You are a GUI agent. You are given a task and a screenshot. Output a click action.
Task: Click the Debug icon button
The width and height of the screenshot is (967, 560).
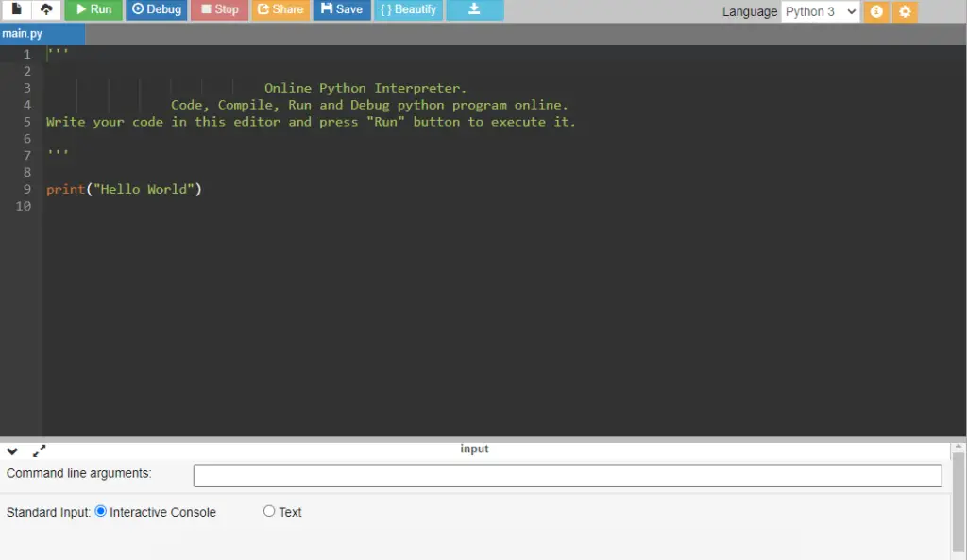click(156, 10)
